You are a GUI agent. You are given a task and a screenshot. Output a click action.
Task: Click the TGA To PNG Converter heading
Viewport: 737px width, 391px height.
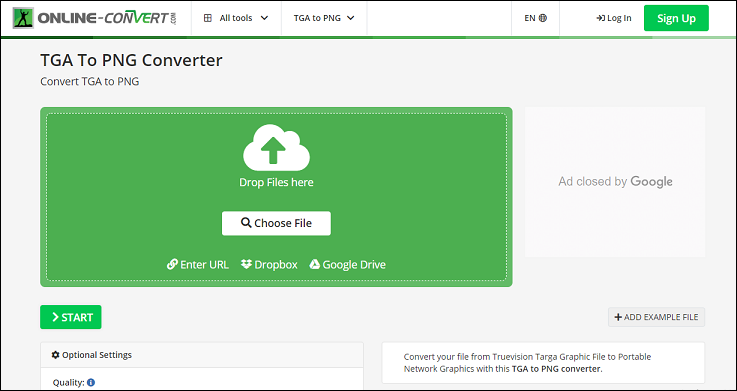pyautogui.click(x=131, y=60)
